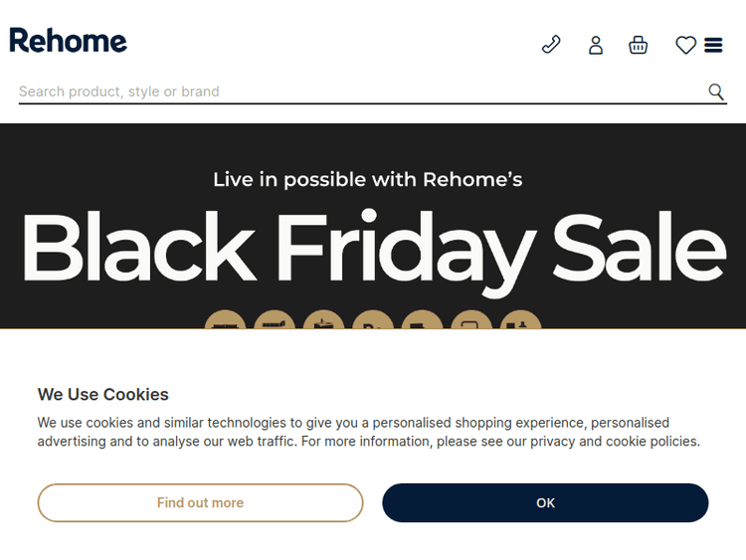This screenshot has width=746, height=560.
Task: Click the "Live in possible with Rehome's" tagline
Action: [368, 180]
